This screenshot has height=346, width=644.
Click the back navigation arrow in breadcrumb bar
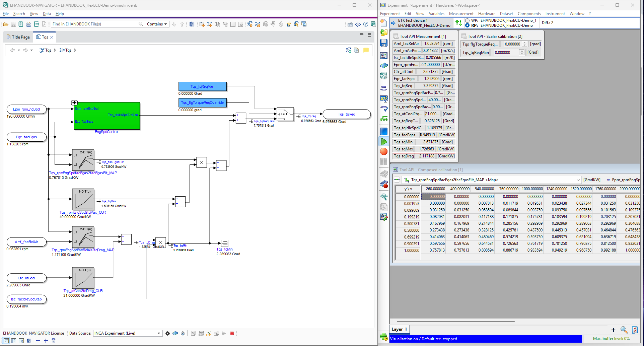pos(13,50)
